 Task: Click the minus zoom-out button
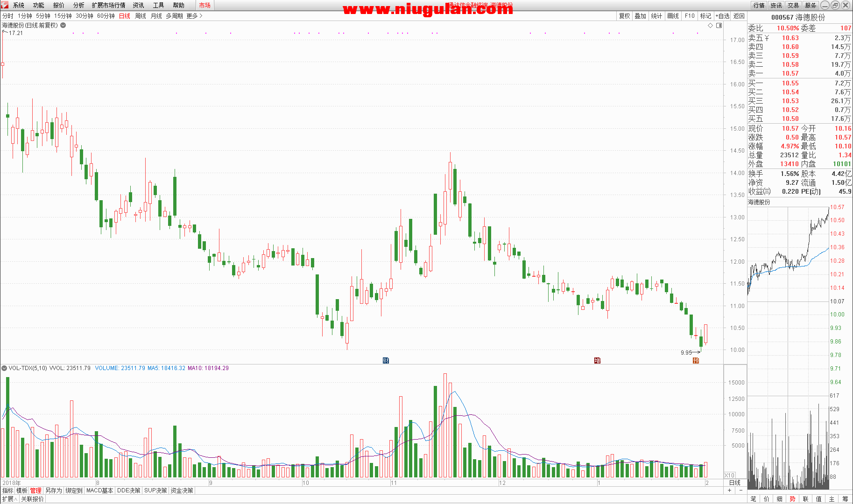(741, 490)
